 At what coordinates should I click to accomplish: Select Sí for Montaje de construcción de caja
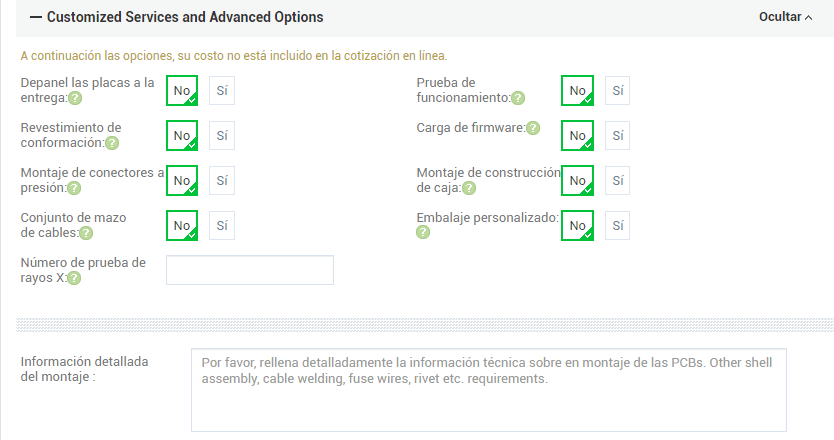[x=617, y=180]
